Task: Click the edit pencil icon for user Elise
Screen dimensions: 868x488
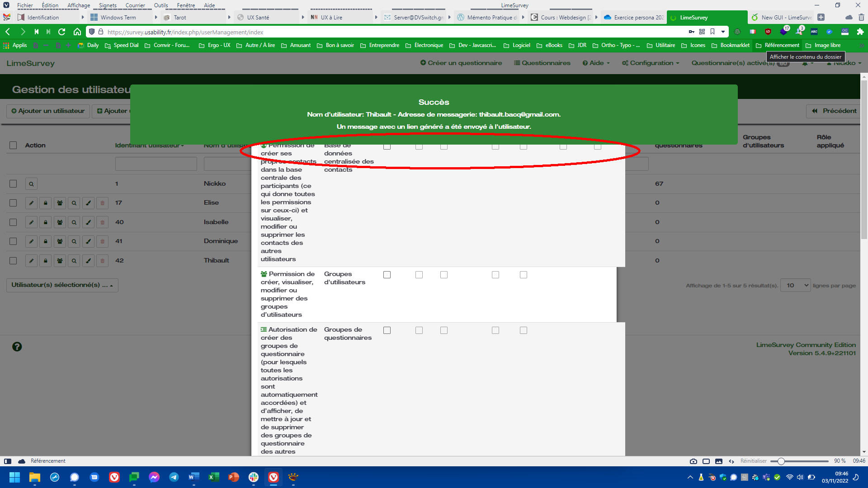Action: click(31, 203)
